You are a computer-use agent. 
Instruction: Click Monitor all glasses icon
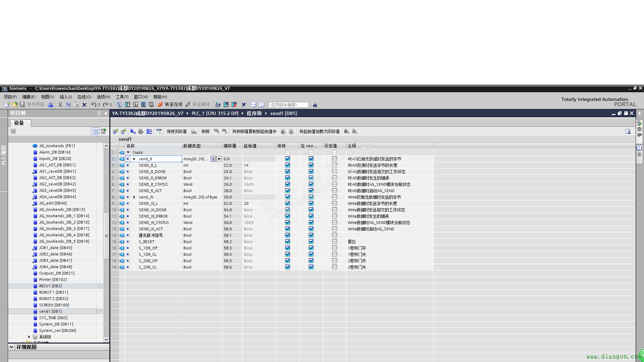point(159,131)
